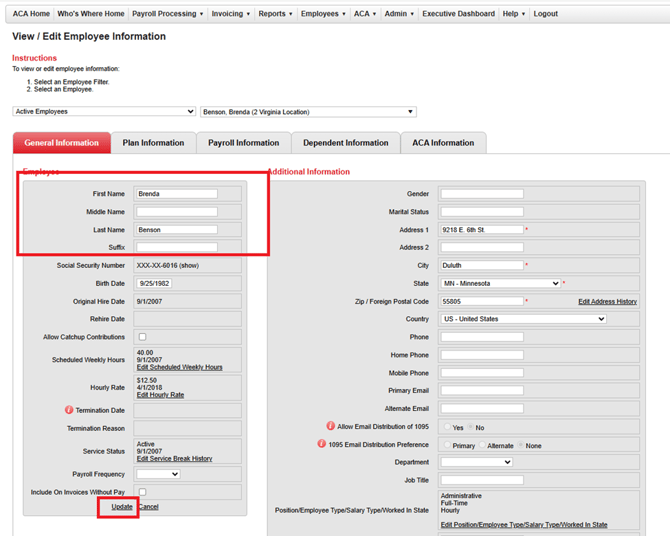This screenshot has height=536, width=670.
Task: Expand the State dropdown showing Minnesota
Action: pyautogui.click(x=500, y=284)
